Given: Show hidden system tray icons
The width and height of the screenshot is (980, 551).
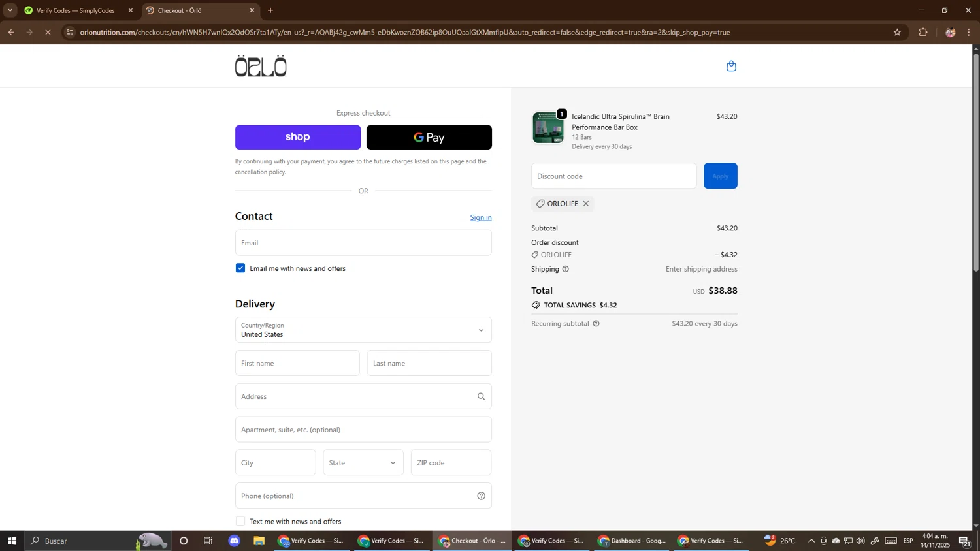Looking at the screenshot, I should pos(811,541).
